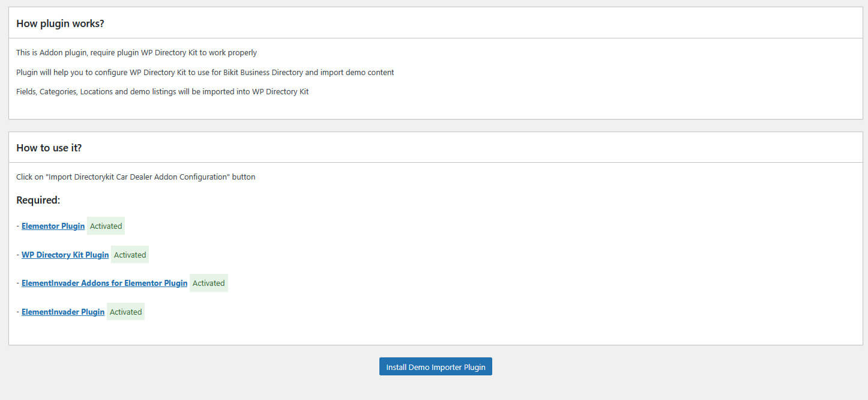868x400 pixels.
Task: Open the WP Directory Kit Plugin link
Action: (x=65, y=255)
